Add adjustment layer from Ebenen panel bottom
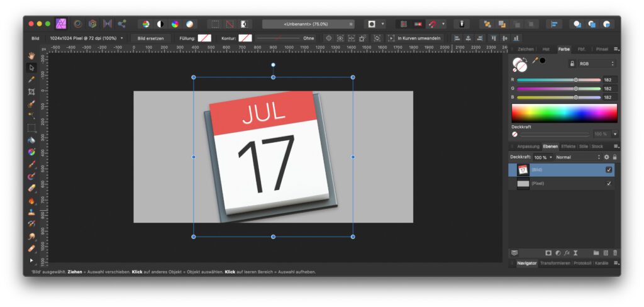Screen dimensions: 644x307 pyautogui.click(x=558, y=253)
